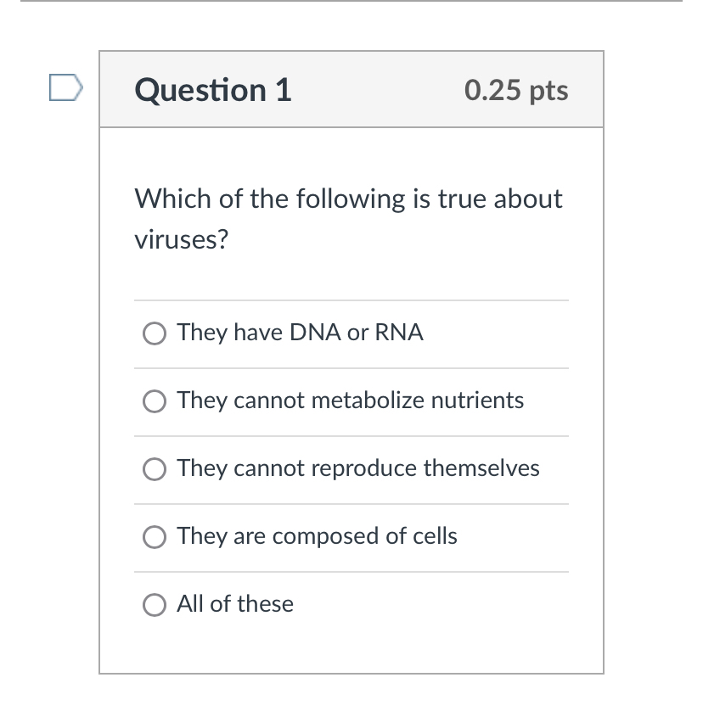
Task: Click the empty circle beside the fourth option
Action: tap(155, 536)
